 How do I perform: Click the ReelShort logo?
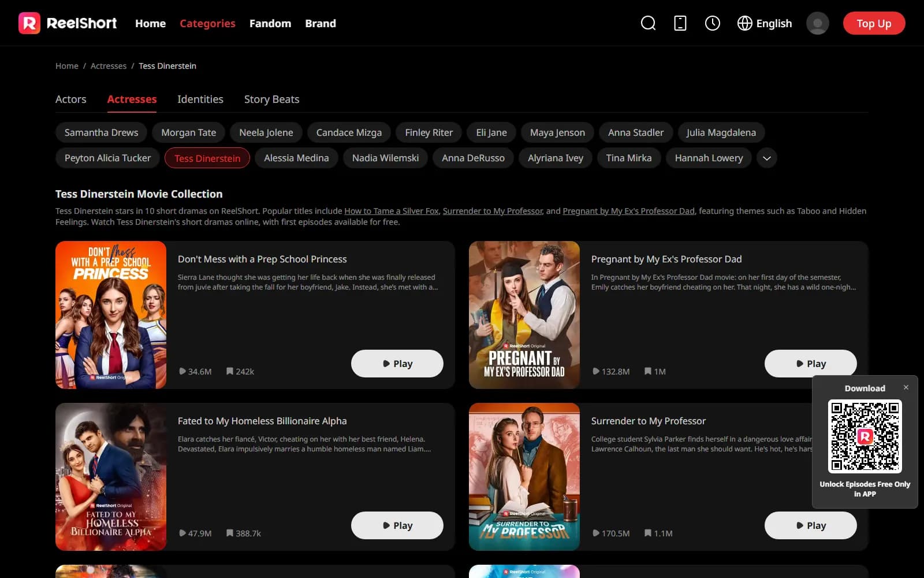68,23
